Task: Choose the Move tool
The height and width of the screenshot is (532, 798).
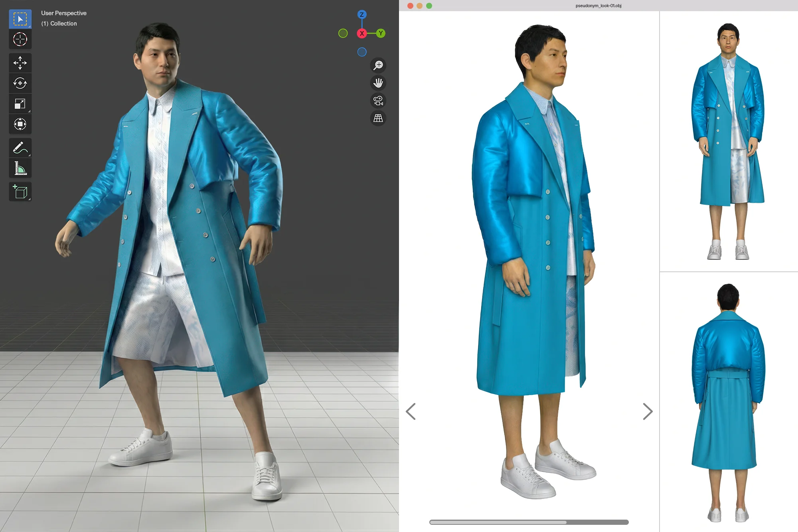Action: [20, 63]
